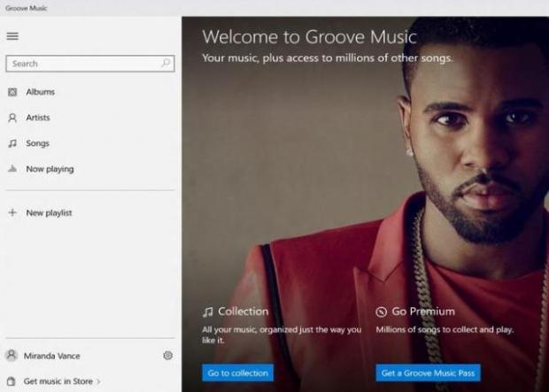
Task: Click the Go to collection button
Action: click(x=237, y=373)
